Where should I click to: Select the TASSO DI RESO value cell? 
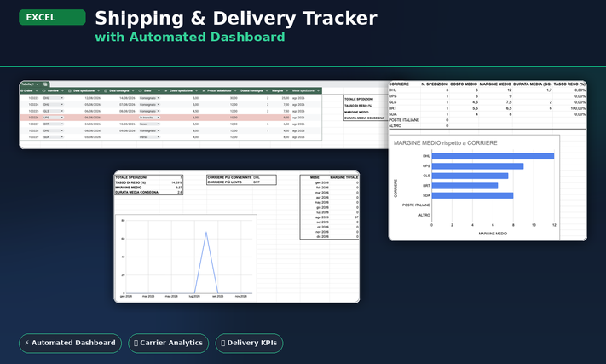[x=176, y=182]
